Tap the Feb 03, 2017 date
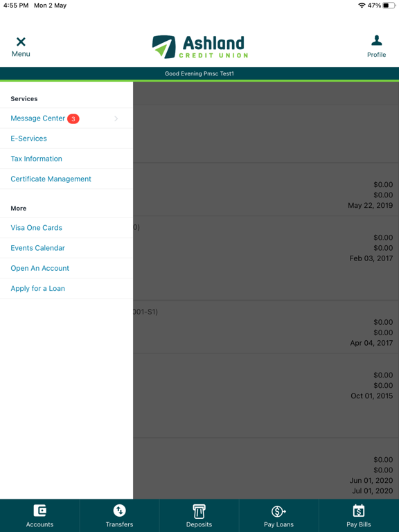This screenshot has width=399, height=532. click(x=371, y=258)
